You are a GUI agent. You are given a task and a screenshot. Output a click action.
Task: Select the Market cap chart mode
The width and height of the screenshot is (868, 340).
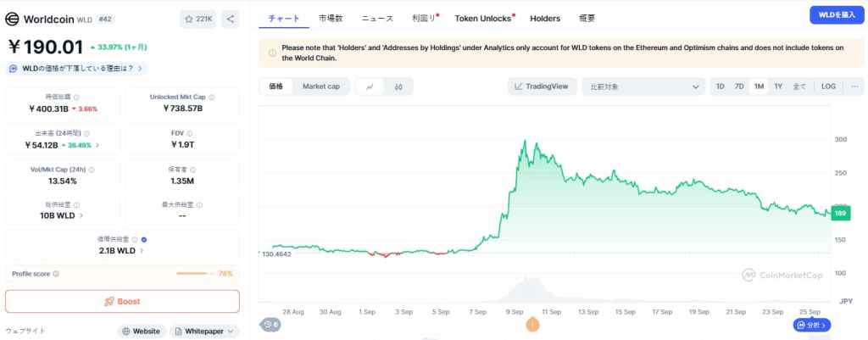[x=321, y=86]
